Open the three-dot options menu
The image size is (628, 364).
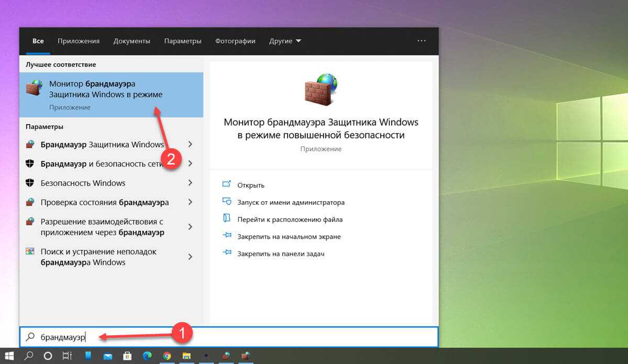422,41
